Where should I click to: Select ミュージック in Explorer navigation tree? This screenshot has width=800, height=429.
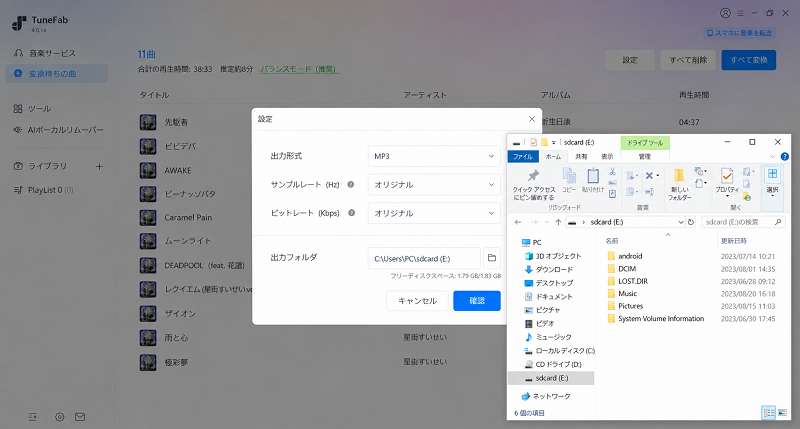tap(553, 337)
